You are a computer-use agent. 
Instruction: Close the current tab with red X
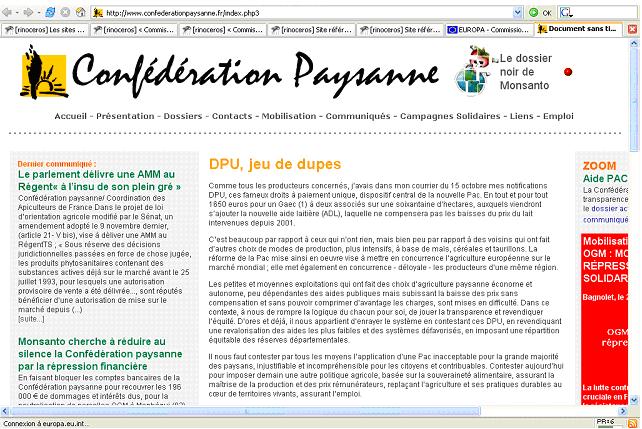click(x=633, y=31)
